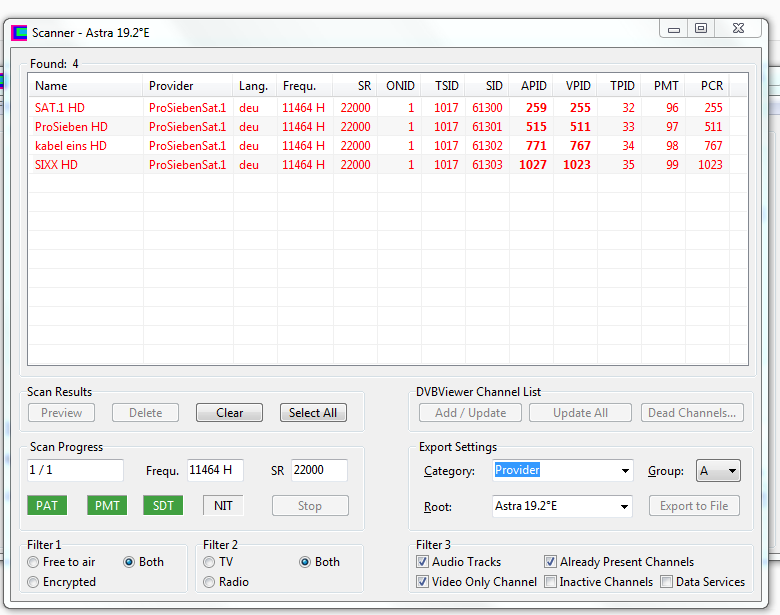Toggle the Data Services checkbox
This screenshot has width=780, height=615.
pyautogui.click(x=667, y=582)
